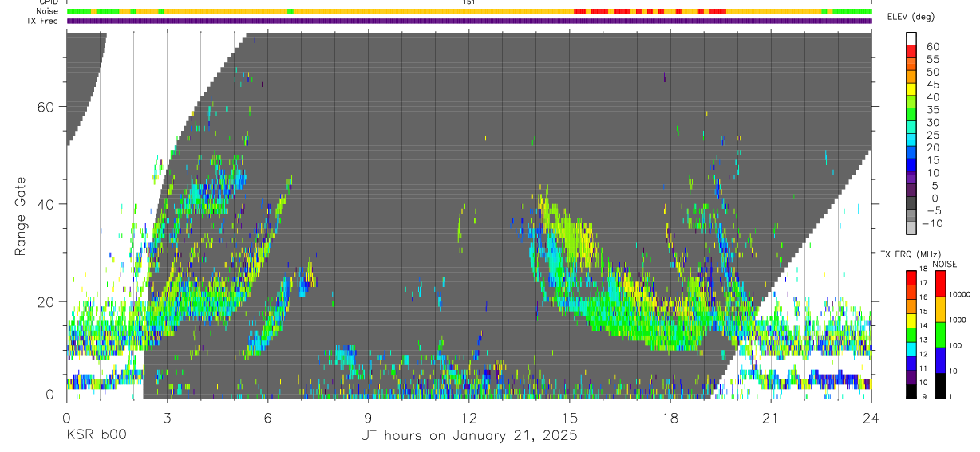
Task: Click the '12' tick on the UT hours axis
Action: [x=469, y=417]
